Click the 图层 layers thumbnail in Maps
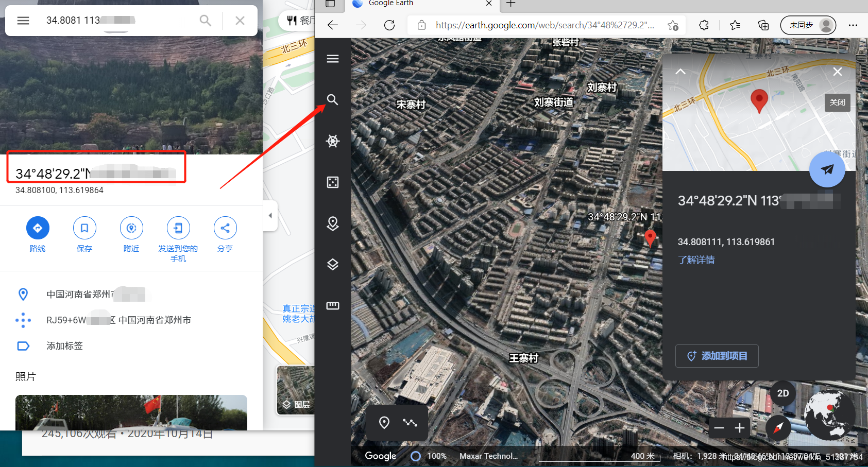The width and height of the screenshot is (868, 467). (296, 390)
